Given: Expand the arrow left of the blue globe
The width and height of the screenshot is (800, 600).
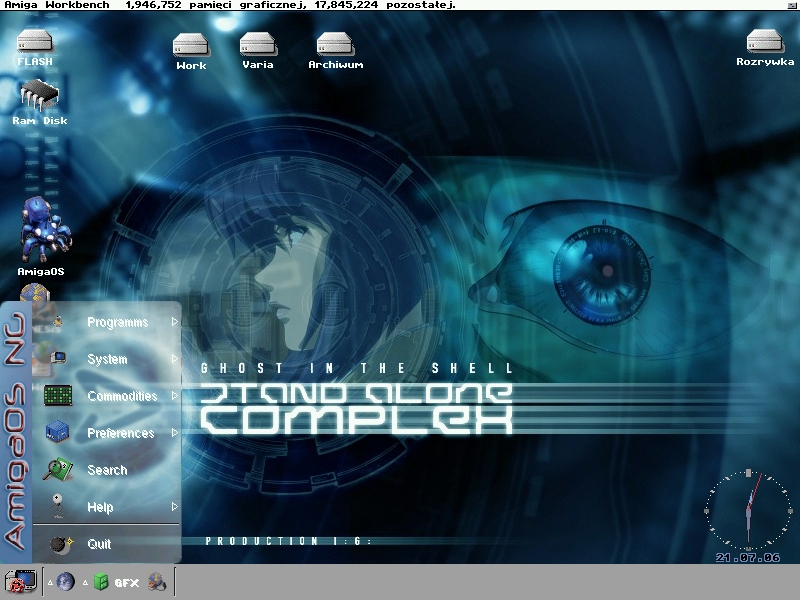Looking at the screenshot, I should [51, 582].
